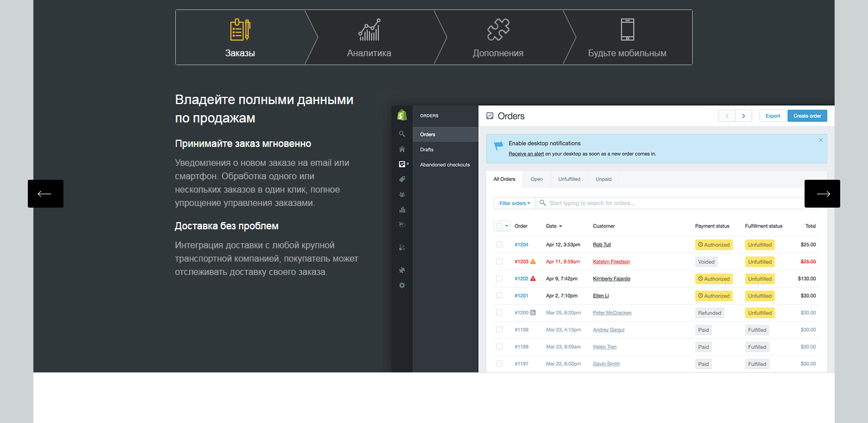Image resolution: width=868 pixels, height=423 pixels.
Task: Open the bulk select-all dropdown arrow
Action: 507,226
